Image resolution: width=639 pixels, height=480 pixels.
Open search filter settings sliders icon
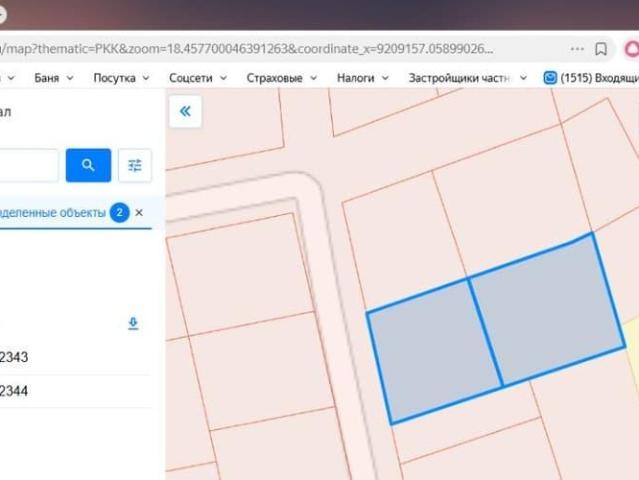pyautogui.click(x=135, y=165)
